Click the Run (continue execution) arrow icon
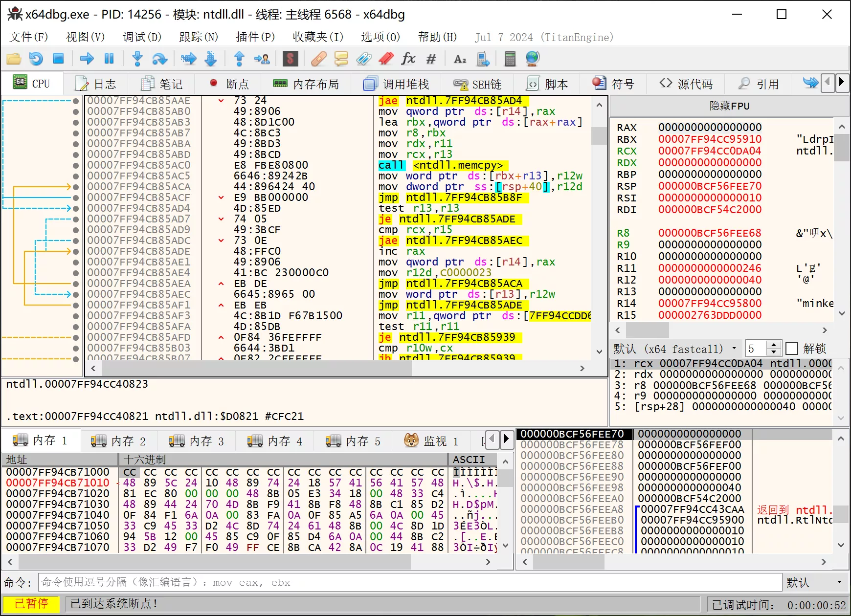The width and height of the screenshot is (851, 616). pos(87,59)
